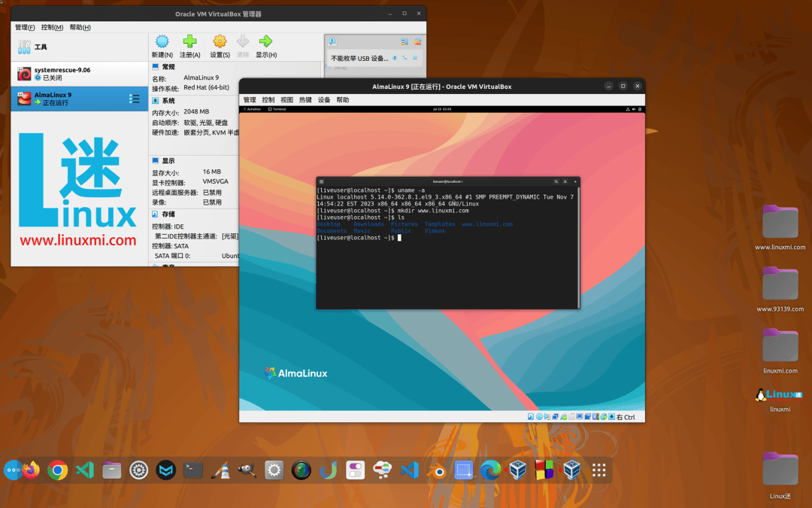The height and width of the screenshot is (508, 812).
Task: Click Activities in the AlmaLinux top bar
Action: pyautogui.click(x=253, y=110)
